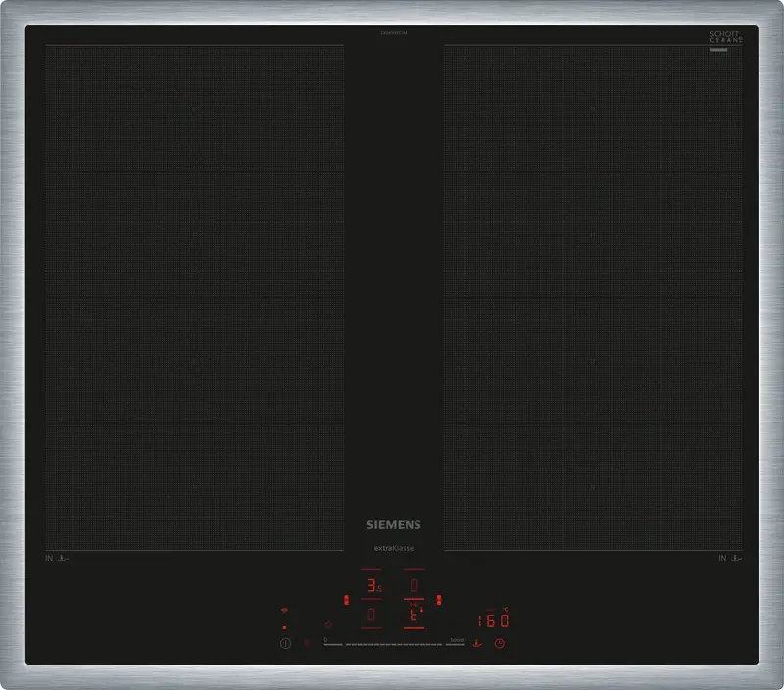
Task: Select the rear right zone display showing 0
Action: [x=414, y=585]
